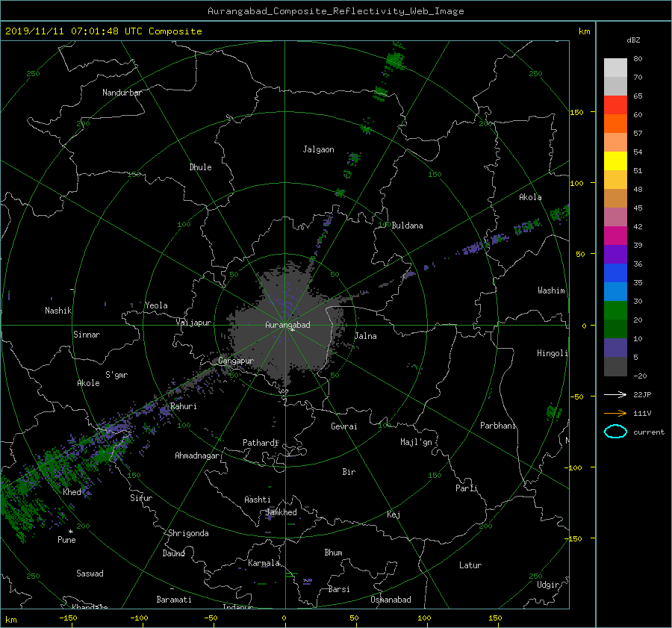Screen dimensions: 672x628
Task: Click the Gangapur town label
Action: [x=236, y=361]
